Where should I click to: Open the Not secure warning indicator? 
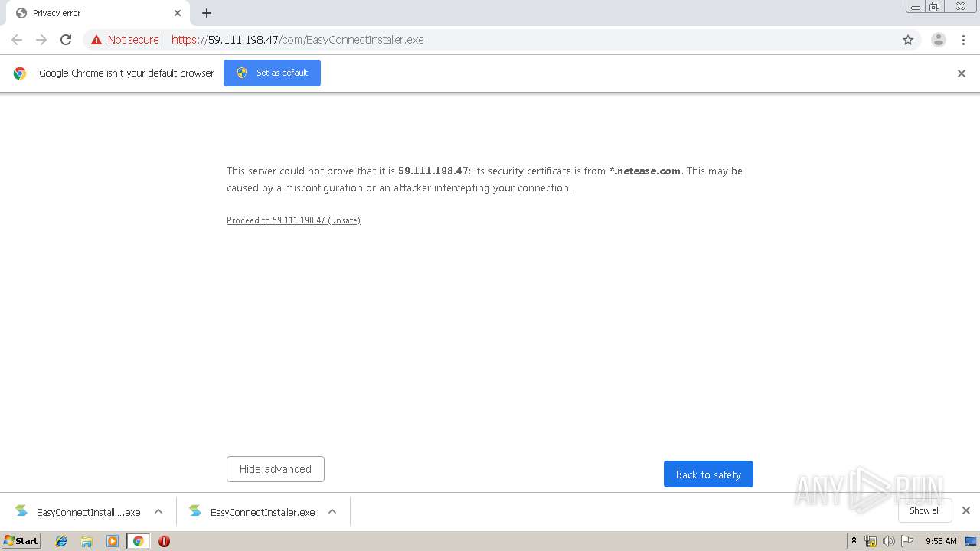click(x=125, y=40)
